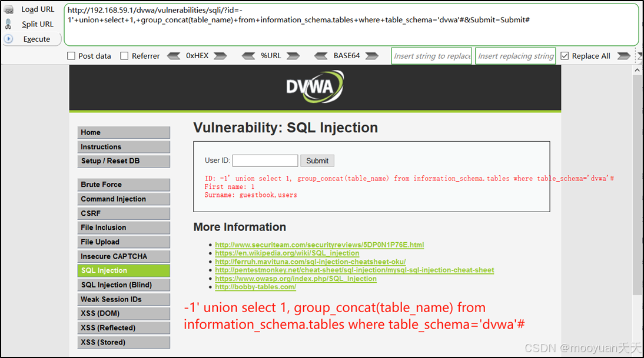Focus the User ID input field
This screenshot has height=358, width=644.
click(x=265, y=160)
